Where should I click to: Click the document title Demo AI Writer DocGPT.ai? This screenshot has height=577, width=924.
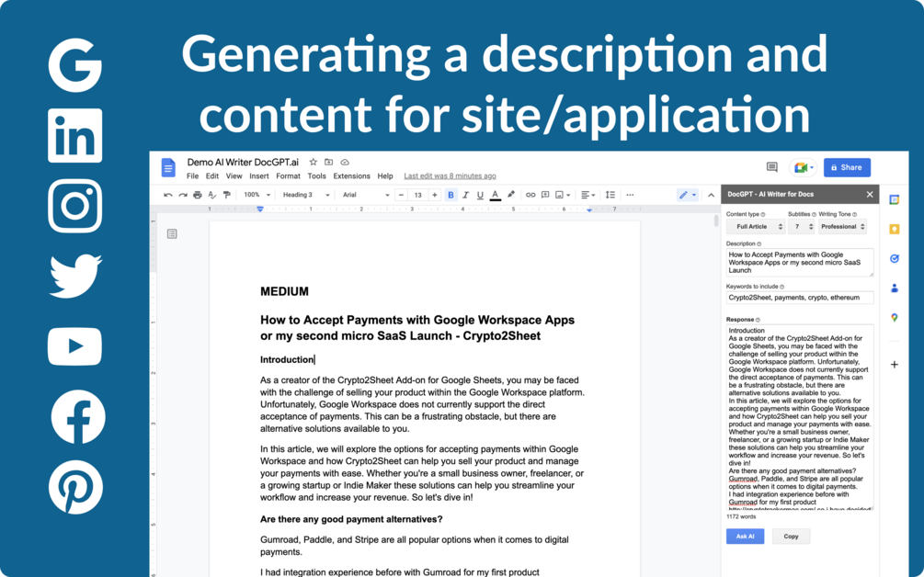[243, 162]
